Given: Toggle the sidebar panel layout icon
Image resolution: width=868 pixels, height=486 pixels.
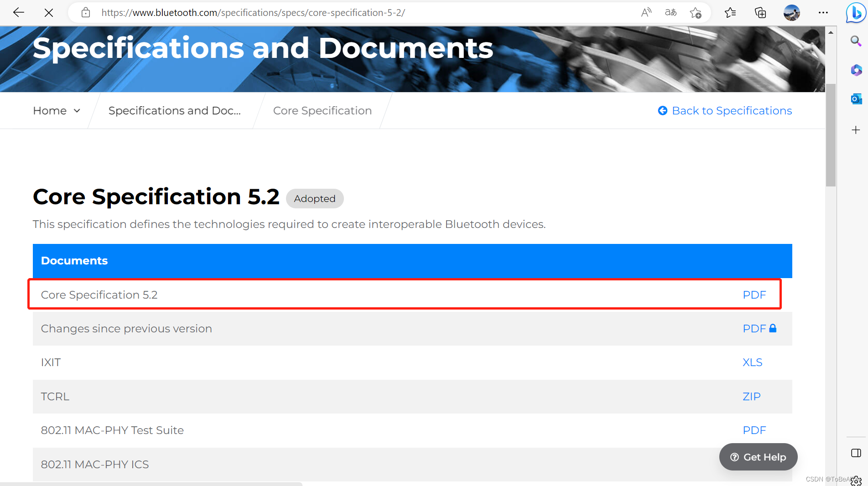Looking at the screenshot, I should [x=856, y=453].
